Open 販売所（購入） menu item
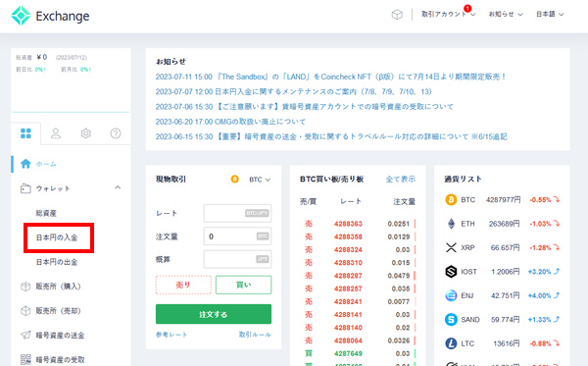 [x=59, y=287]
